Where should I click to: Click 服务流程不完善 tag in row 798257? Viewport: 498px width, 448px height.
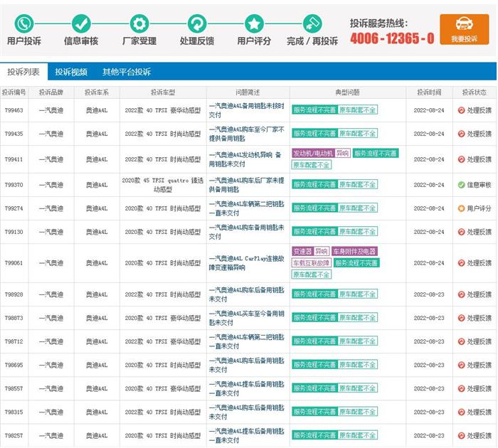click(314, 435)
